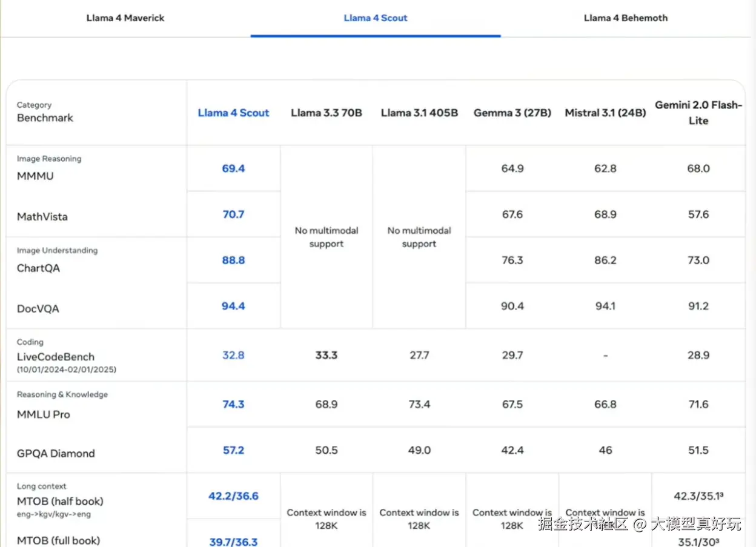756x547 pixels.
Task: Click the Llama 3.1 405B GPQA value 49.0
Action: (419, 451)
